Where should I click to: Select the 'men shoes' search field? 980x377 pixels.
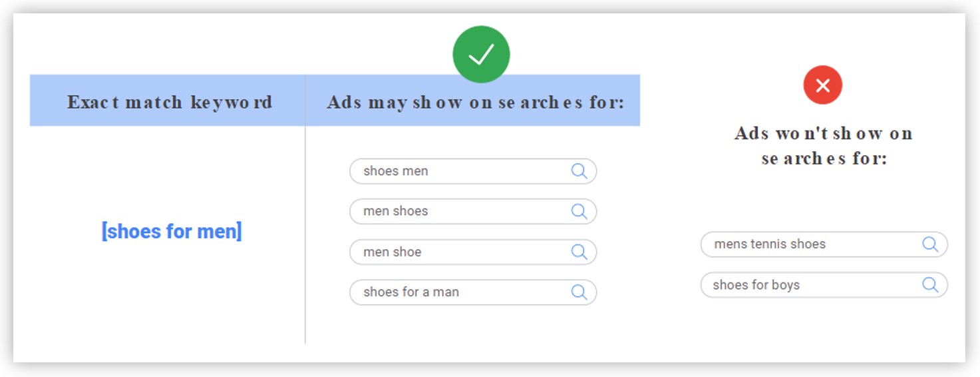(x=473, y=211)
